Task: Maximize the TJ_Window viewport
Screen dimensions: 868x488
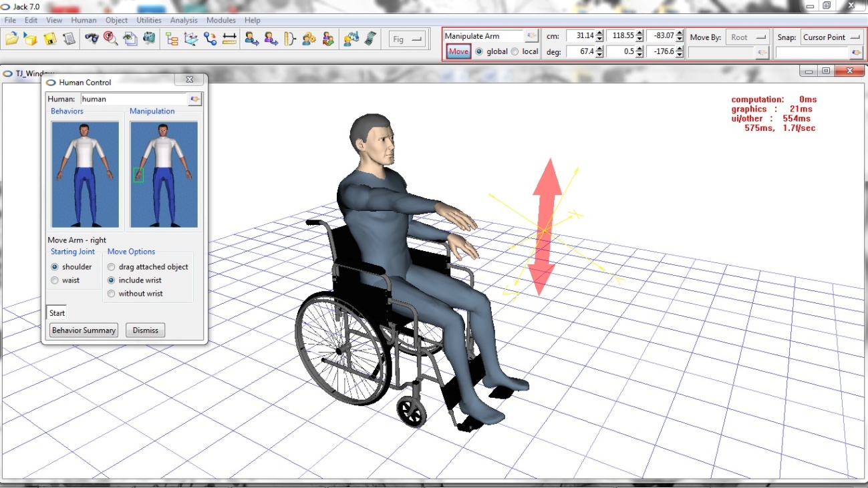Action: tap(826, 70)
